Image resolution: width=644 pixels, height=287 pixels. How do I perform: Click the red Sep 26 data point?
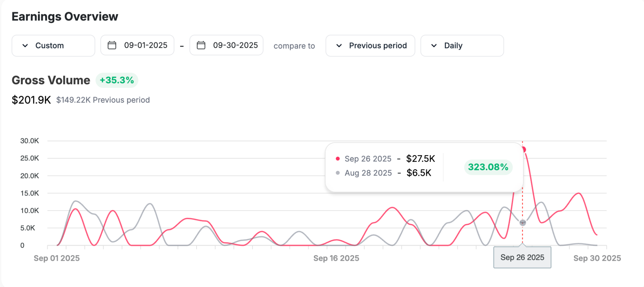[x=523, y=150]
